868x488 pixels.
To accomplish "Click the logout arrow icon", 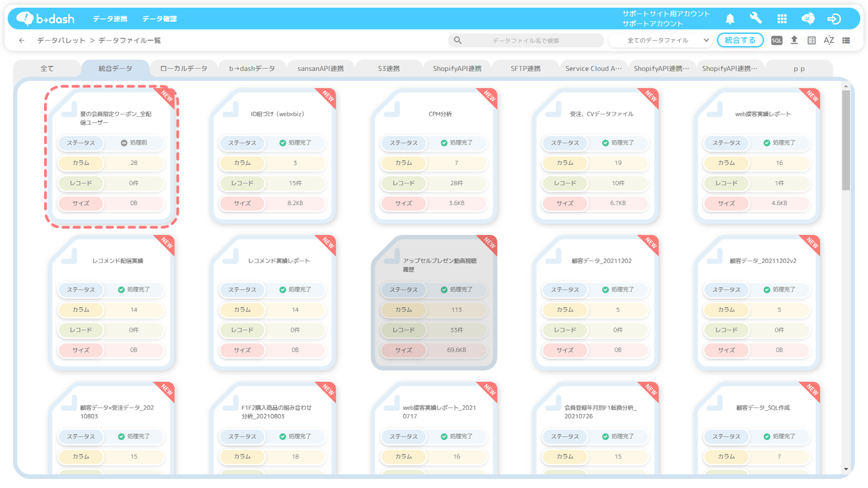I will [x=834, y=19].
